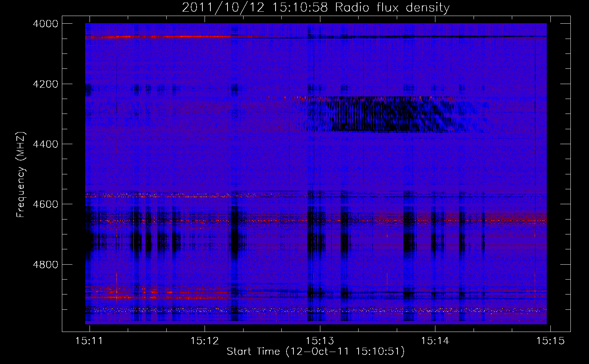Image resolution: width=589 pixels, height=364 pixels.
Task: Click the red emission band near 4040 MHz
Action: [158, 37]
